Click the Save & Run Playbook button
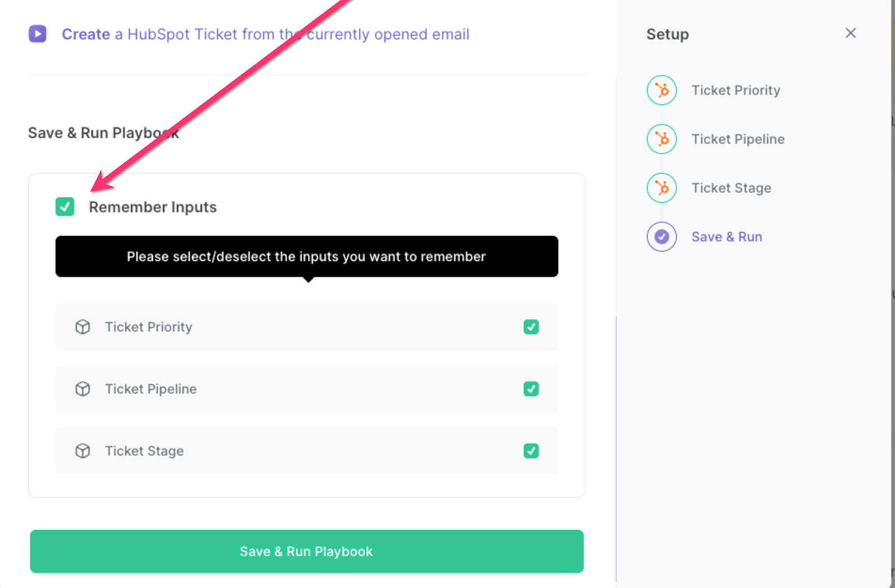This screenshot has width=895, height=588. click(x=306, y=551)
